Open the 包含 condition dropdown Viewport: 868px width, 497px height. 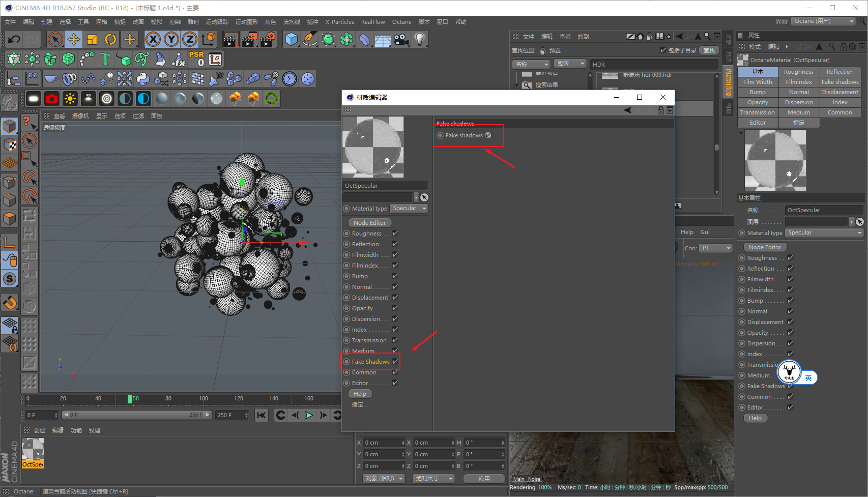(570, 64)
